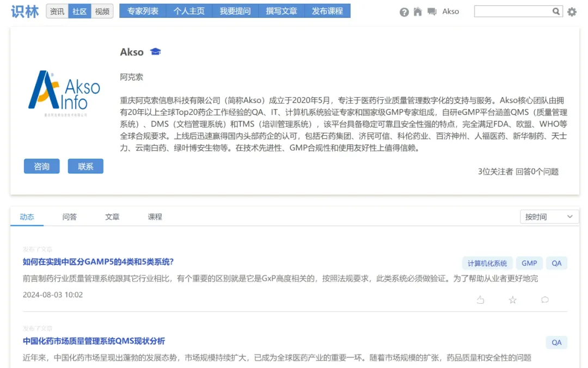Screen dimensions: 588x368
Task: Click the help question mark icon
Action: (x=404, y=12)
